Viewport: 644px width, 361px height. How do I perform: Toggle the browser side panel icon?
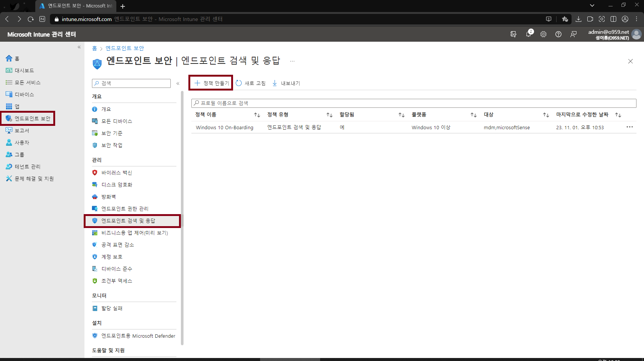(614, 19)
